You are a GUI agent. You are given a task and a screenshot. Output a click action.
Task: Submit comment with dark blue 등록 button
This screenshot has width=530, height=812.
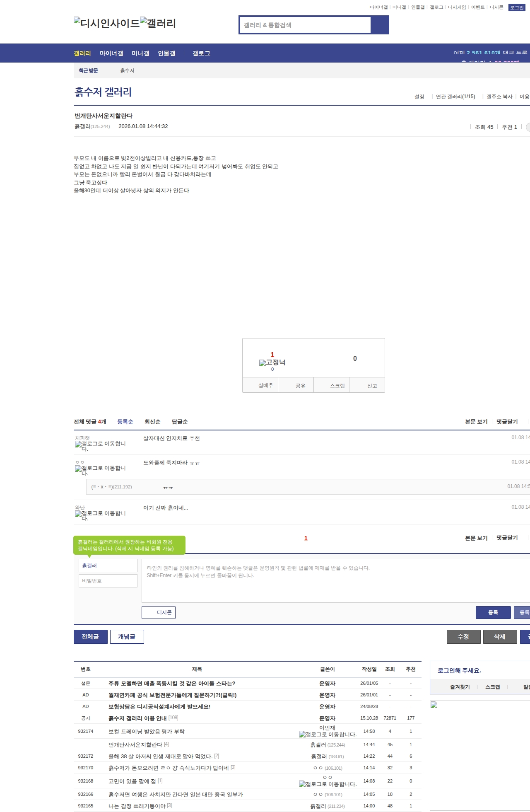pyautogui.click(x=493, y=612)
